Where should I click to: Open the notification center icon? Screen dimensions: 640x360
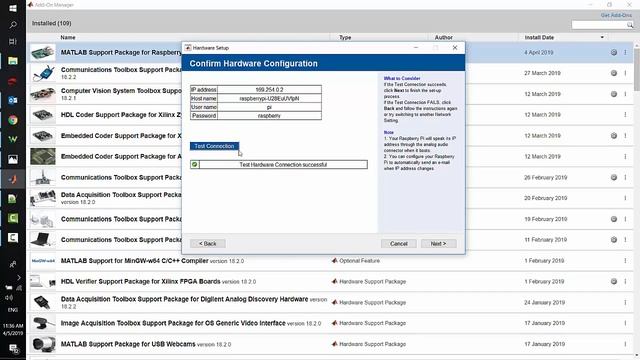coord(13,349)
